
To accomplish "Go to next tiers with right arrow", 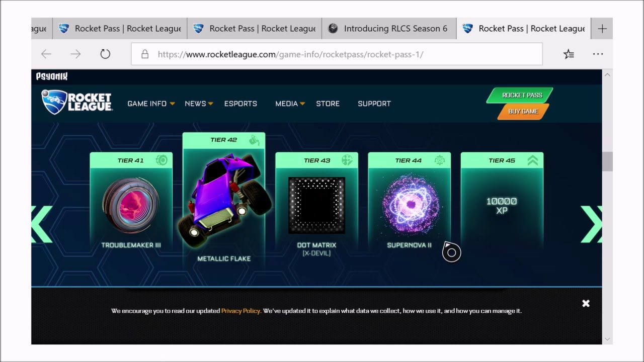I will [592, 224].
